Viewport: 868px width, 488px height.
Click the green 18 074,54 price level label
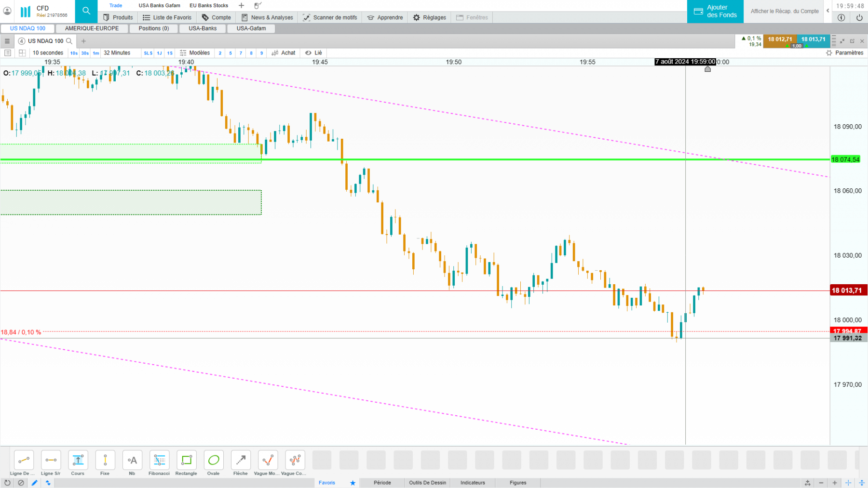tap(845, 159)
